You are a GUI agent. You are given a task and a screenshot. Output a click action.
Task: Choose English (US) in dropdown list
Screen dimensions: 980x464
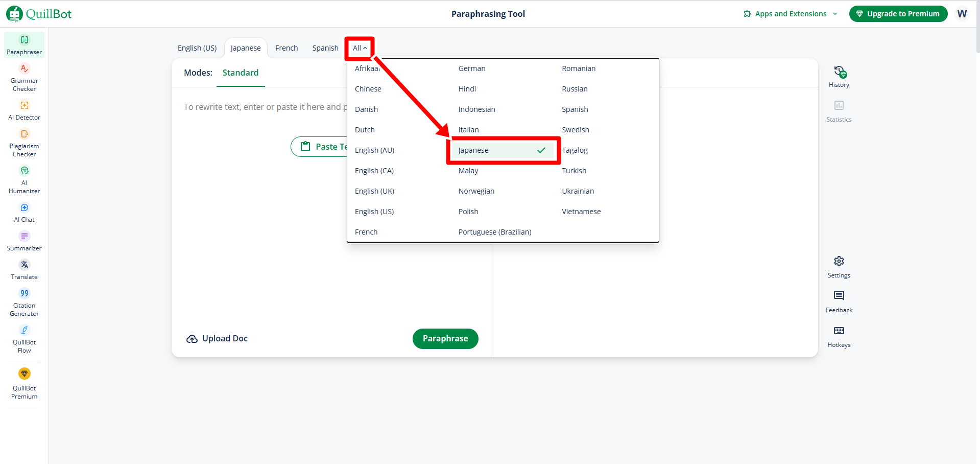399,212
